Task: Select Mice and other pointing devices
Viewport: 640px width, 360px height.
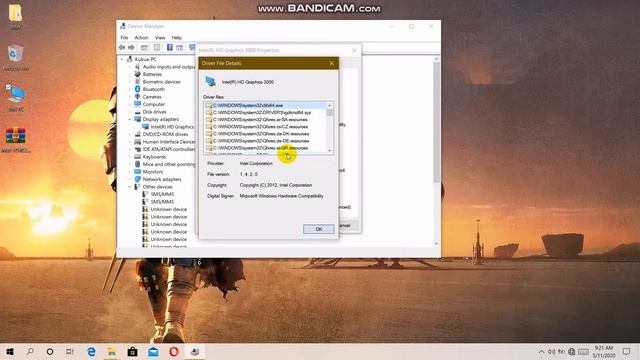Action: 169,164
